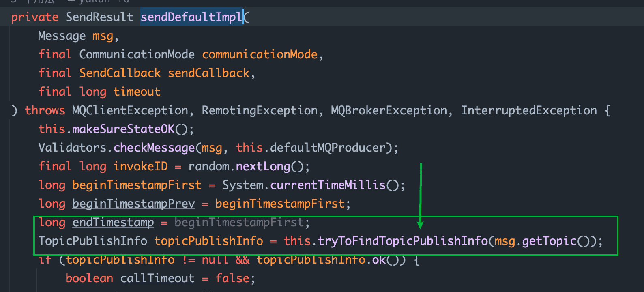Click tryToFindTopicPublishInfo method call
Screen dimensions: 644x292
403,241
